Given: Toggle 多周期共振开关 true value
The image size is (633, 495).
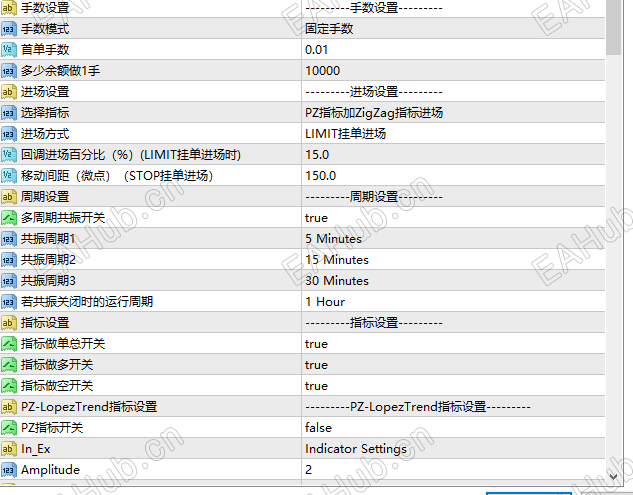Looking at the screenshot, I should (453, 218).
